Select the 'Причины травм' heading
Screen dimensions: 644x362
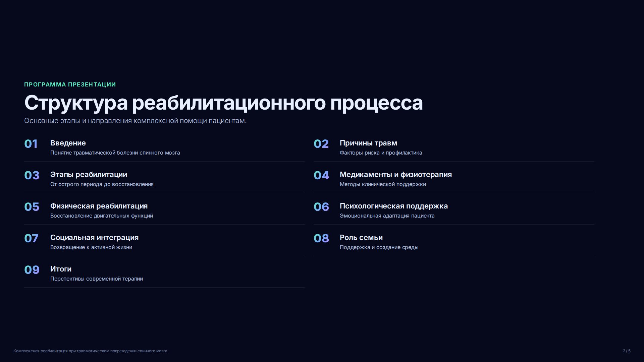point(368,143)
